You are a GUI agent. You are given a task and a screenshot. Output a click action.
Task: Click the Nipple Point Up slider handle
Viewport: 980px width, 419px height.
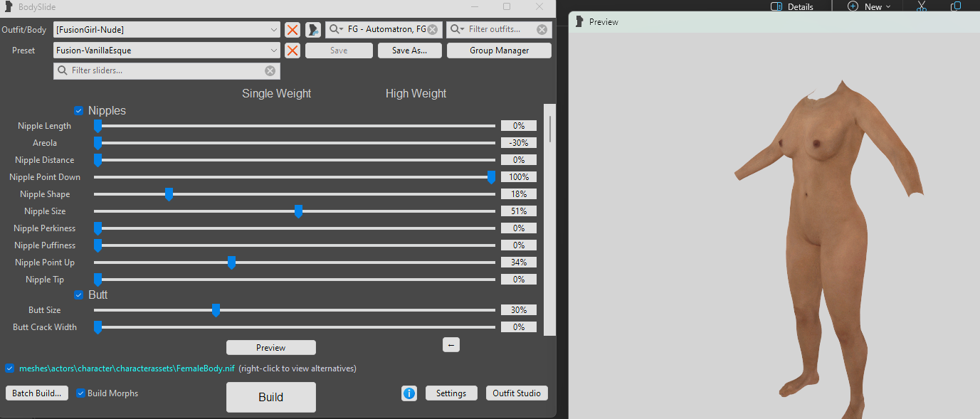point(231,262)
